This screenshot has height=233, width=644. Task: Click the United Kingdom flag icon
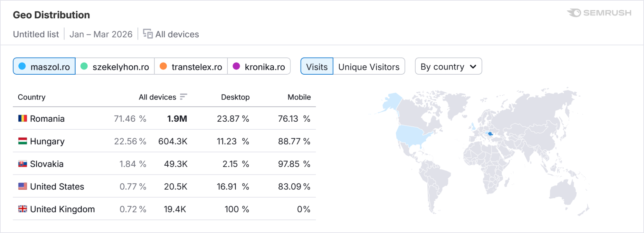coord(23,209)
